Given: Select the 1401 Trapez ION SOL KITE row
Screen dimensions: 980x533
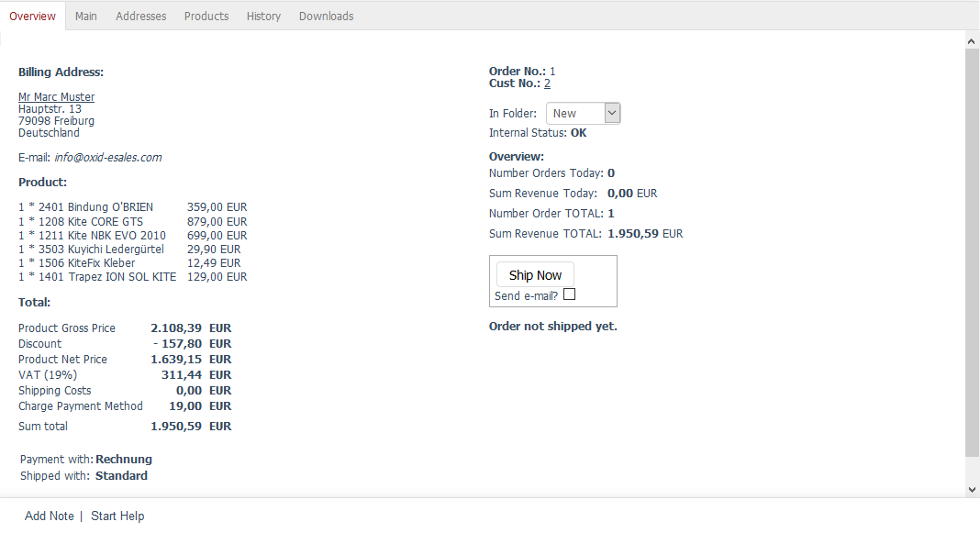Looking at the screenshot, I should [x=132, y=277].
